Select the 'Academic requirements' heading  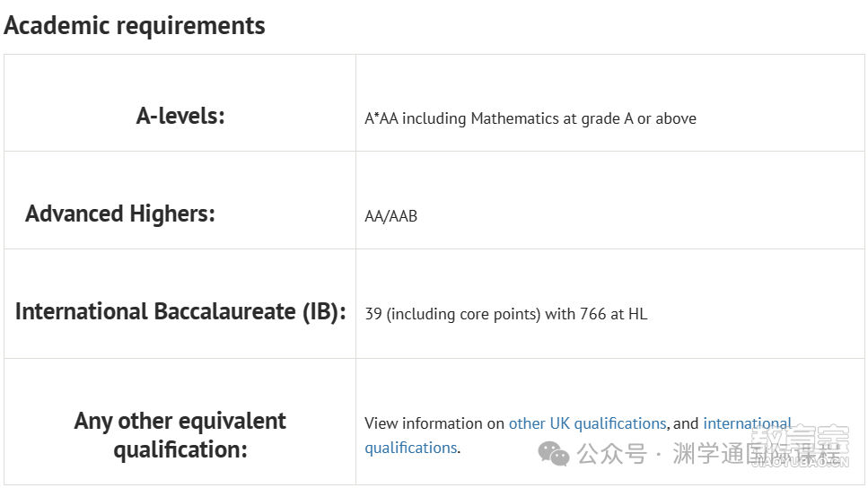(135, 26)
